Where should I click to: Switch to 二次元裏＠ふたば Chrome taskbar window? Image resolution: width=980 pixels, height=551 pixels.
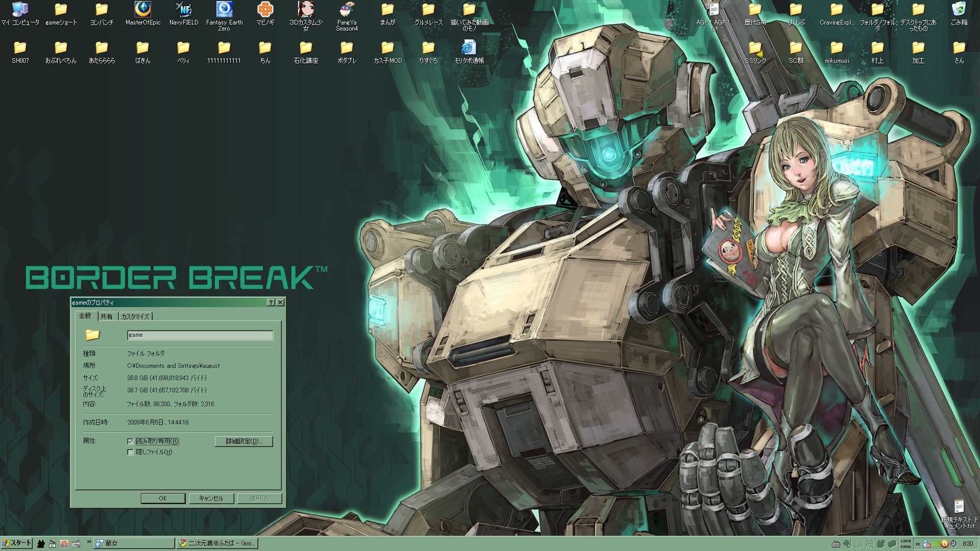(217, 544)
